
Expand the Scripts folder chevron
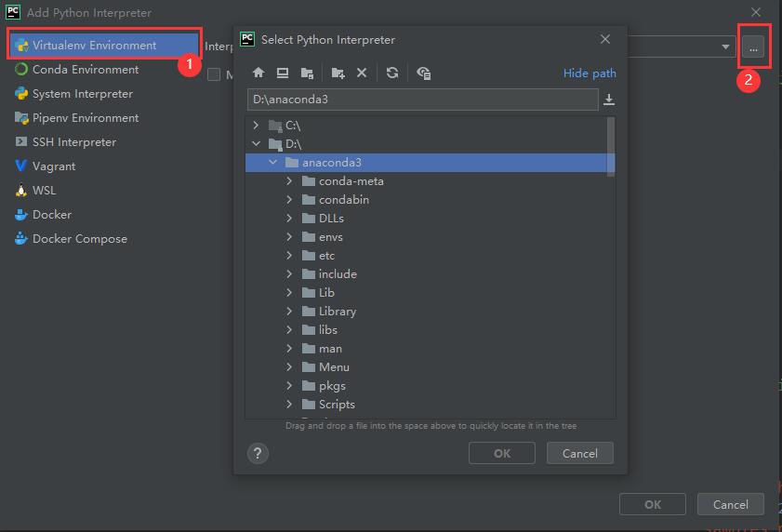coord(289,405)
